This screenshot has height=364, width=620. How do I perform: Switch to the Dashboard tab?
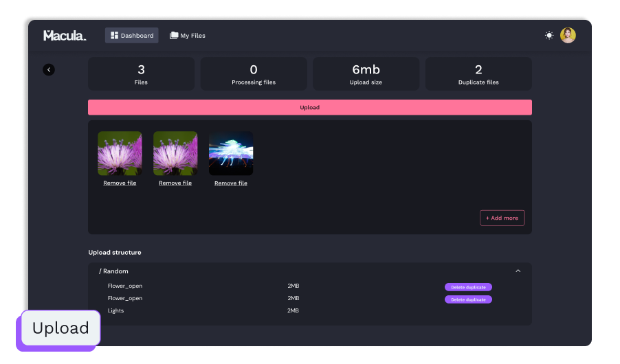pyautogui.click(x=132, y=36)
